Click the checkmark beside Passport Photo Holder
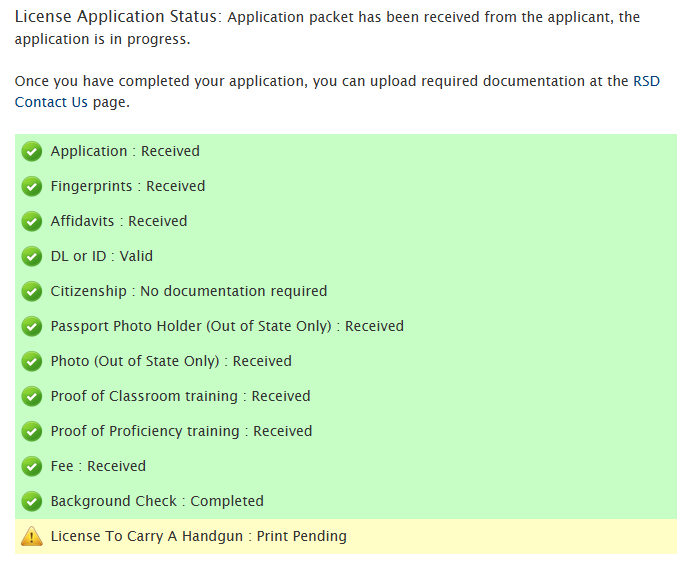 coord(32,327)
